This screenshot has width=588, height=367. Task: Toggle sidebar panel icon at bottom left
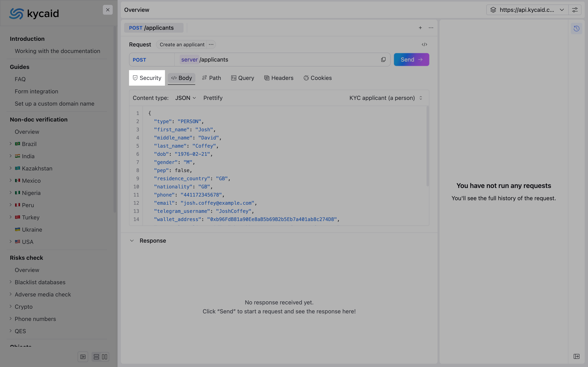pyautogui.click(x=83, y=357)
